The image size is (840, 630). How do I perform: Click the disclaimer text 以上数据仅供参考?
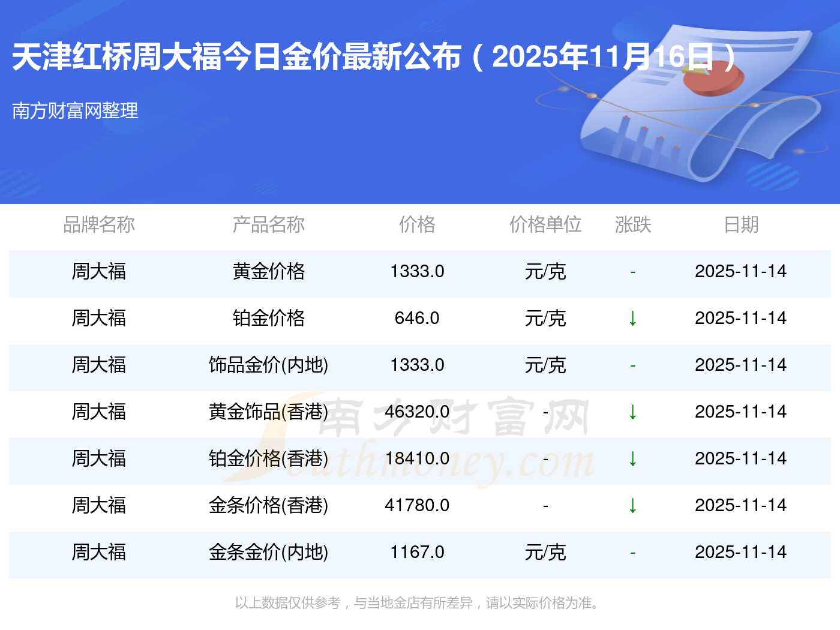pos(417,602)
